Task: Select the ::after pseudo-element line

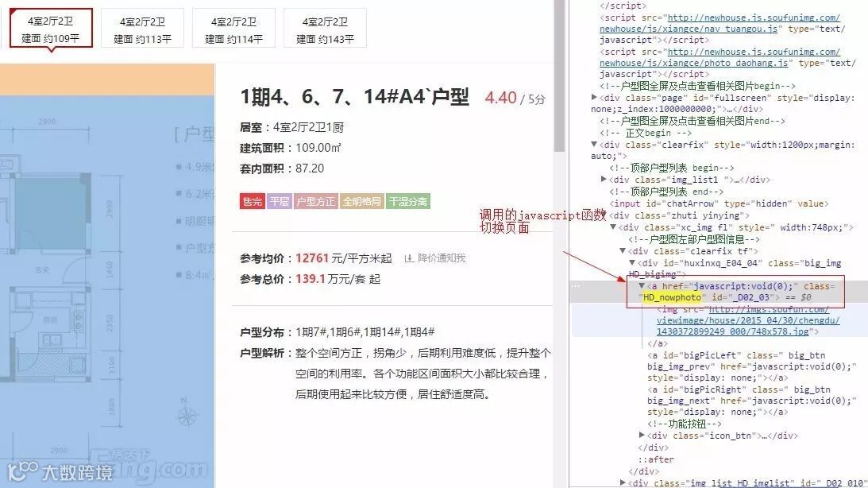Action: click(655, 459)
